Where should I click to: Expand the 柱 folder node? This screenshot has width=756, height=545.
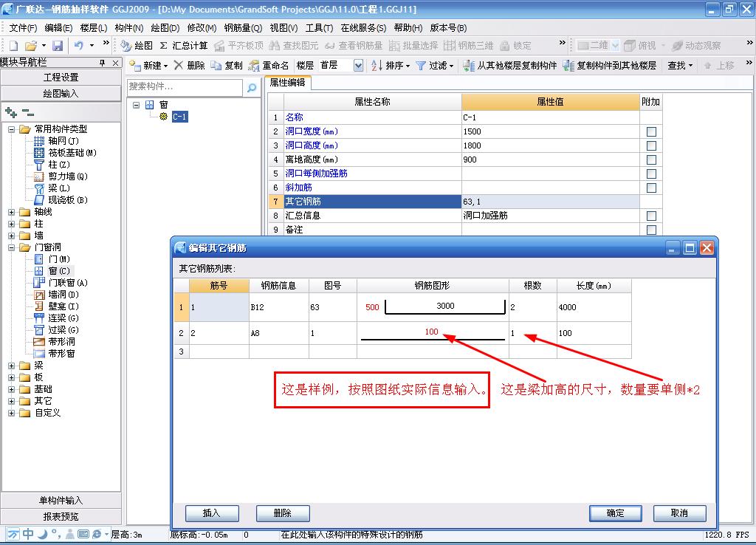point(12,224)
